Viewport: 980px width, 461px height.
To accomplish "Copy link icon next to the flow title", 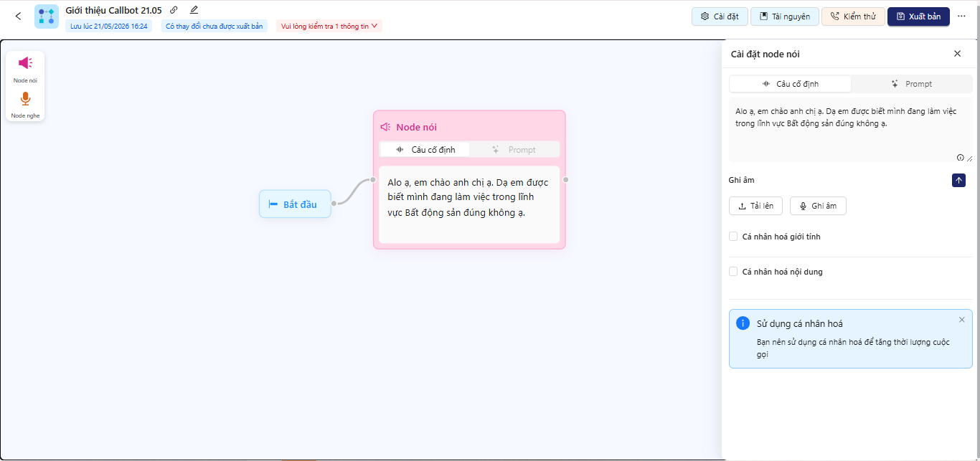I will pyautogui.click(x=174, y=10).
